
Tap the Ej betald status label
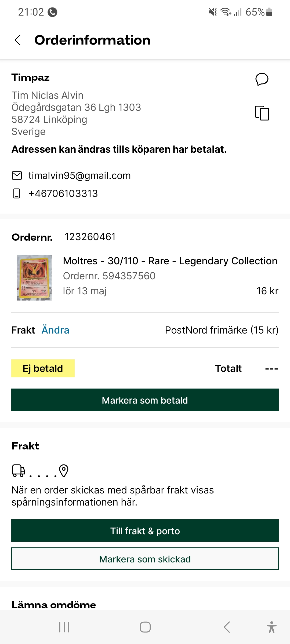[x=43, y=368]
